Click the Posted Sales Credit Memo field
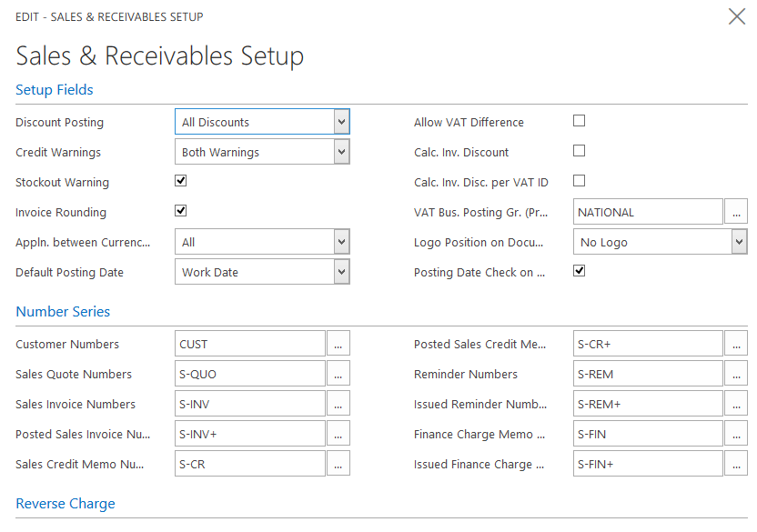The height and width of the screenshot is (532, 757). [x=648, y=344]
